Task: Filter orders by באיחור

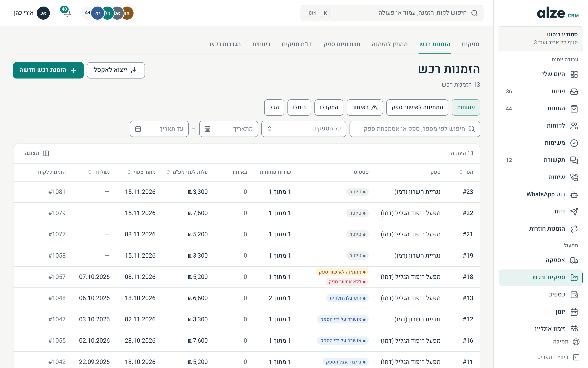Action: tap(364, 107)
